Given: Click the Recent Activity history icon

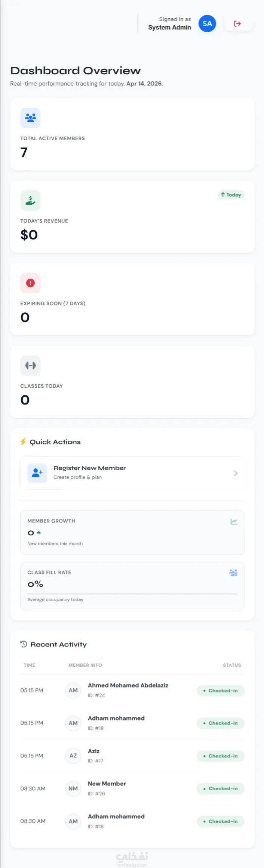Looking at the screenshot, I should coord(24,644).
